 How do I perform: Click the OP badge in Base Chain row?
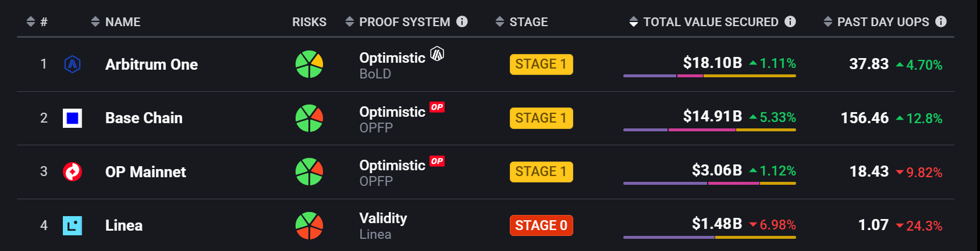click(437, 107)
